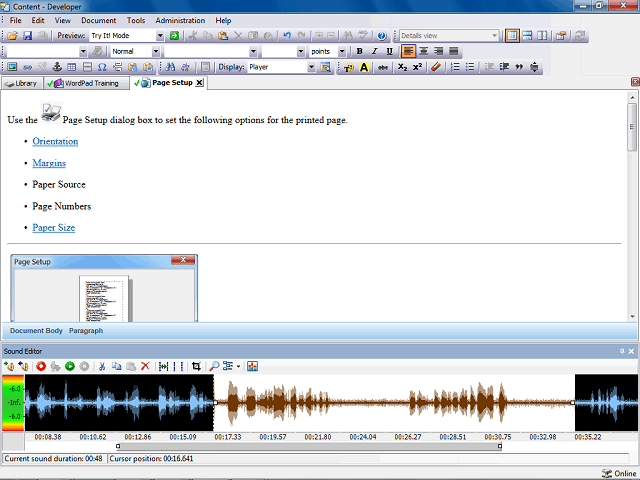Apply subscript formatting
This screenshot has width=640, height=480.
402,67
